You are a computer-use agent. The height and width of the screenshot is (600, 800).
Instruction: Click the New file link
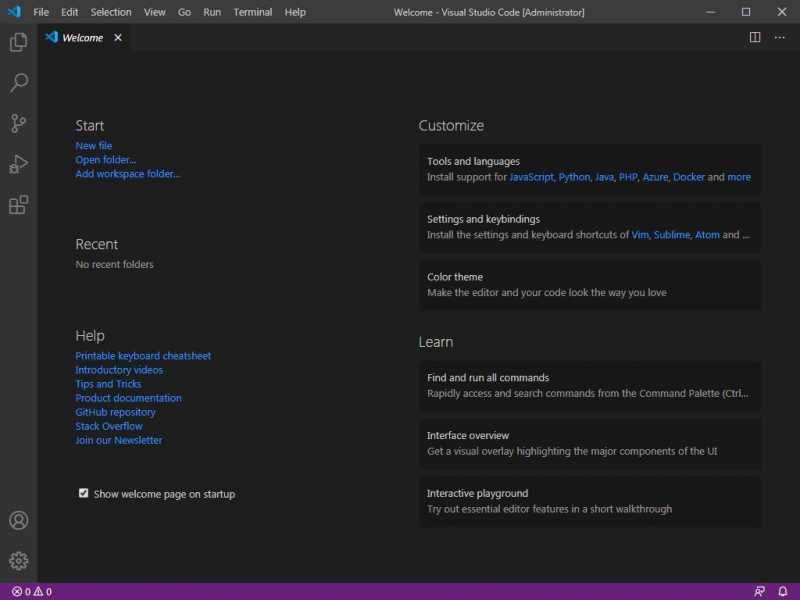(95, 145)
